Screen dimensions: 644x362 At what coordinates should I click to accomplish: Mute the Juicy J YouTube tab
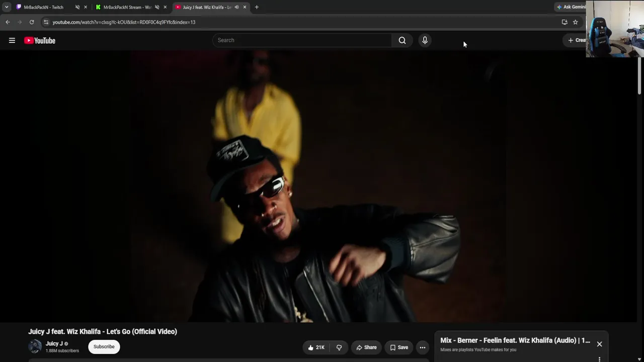[236, 7]
